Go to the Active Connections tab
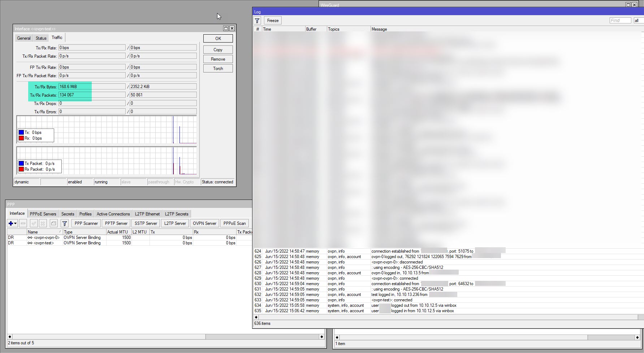The image size is (644, 353). click(x=113, y=214)
